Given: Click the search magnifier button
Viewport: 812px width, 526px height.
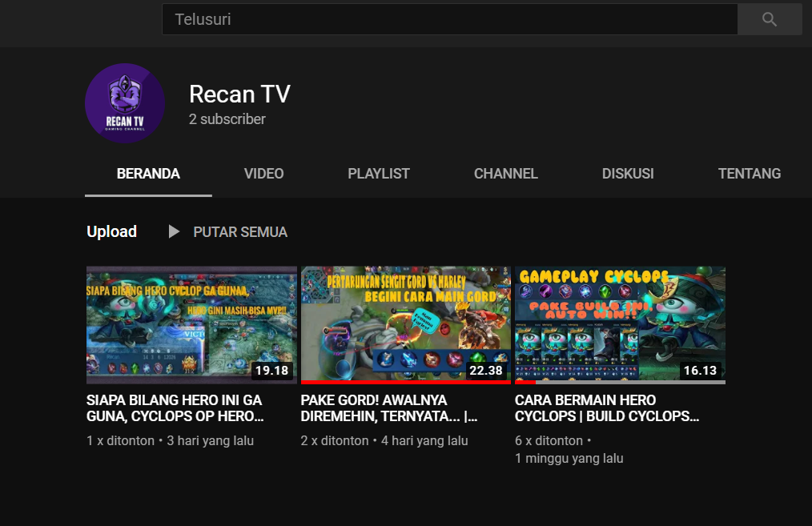Looking at the screenshot, I should point(770,19).
